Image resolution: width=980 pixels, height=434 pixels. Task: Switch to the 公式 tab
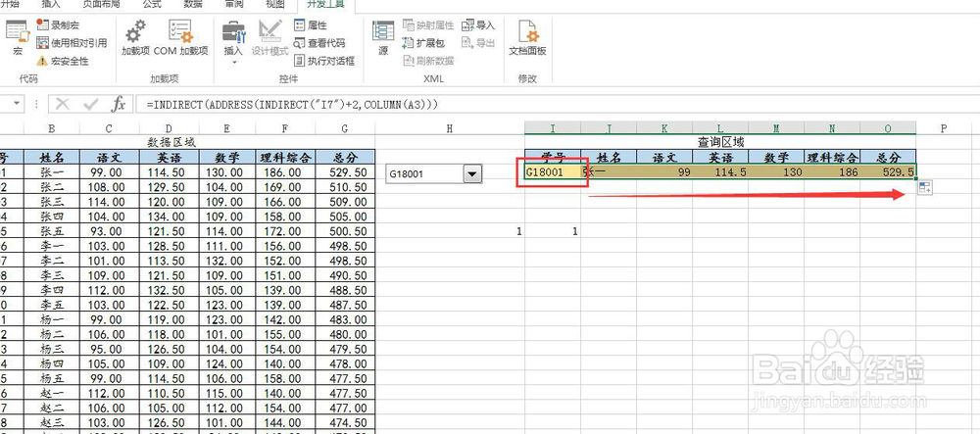coord(152,4)
